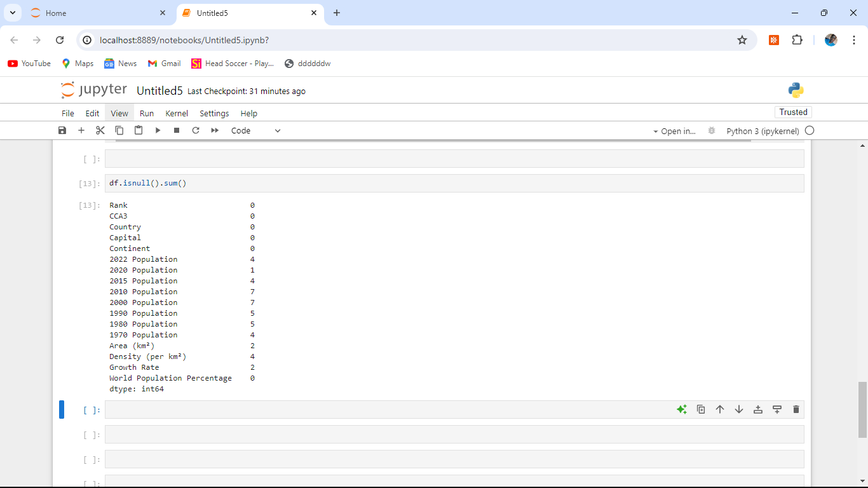Open the View menu
The image size is (868, 488).
coord(119,113)
